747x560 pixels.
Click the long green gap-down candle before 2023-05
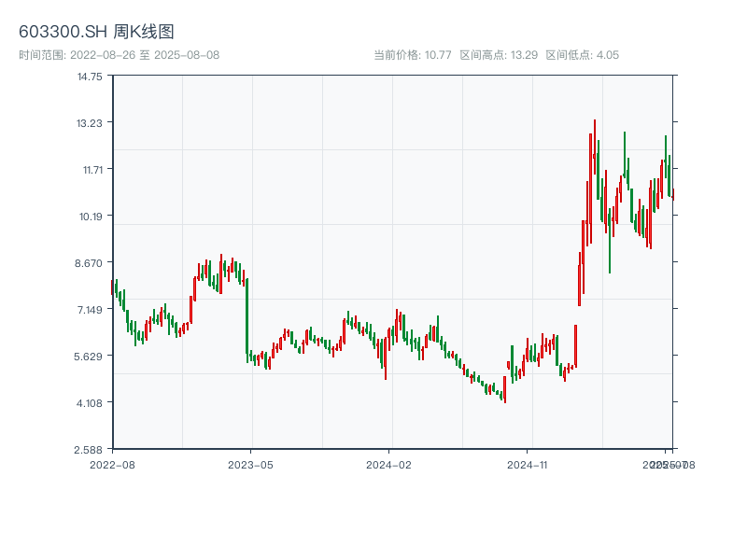(x=247, y=320)
